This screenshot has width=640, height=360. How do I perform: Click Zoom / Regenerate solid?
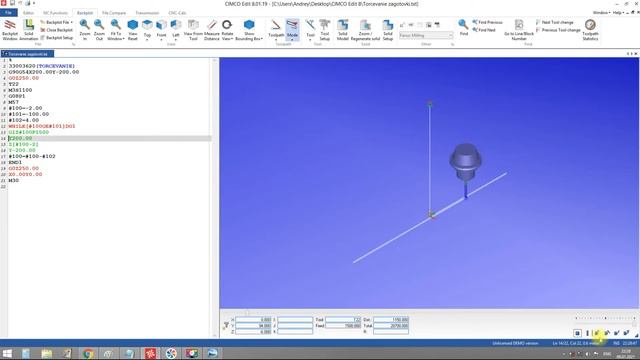click(365, 30)
